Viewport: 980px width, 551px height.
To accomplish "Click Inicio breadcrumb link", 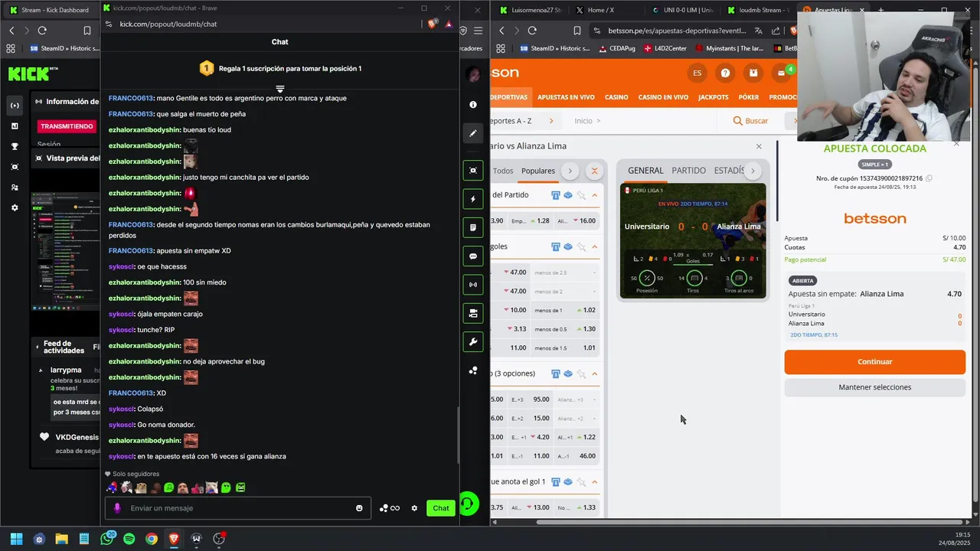I will (x=583, y=121).
